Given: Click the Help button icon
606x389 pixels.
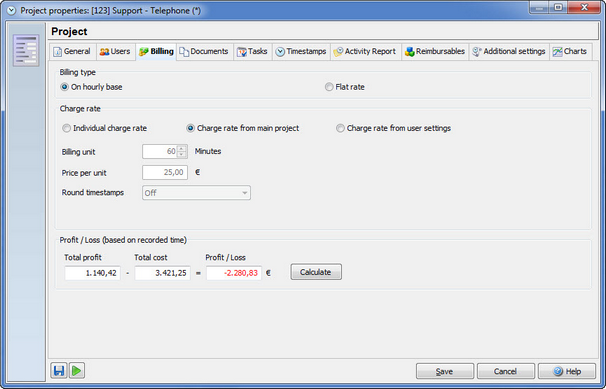Looking at the screenshot, I should [x=558, y=371].
